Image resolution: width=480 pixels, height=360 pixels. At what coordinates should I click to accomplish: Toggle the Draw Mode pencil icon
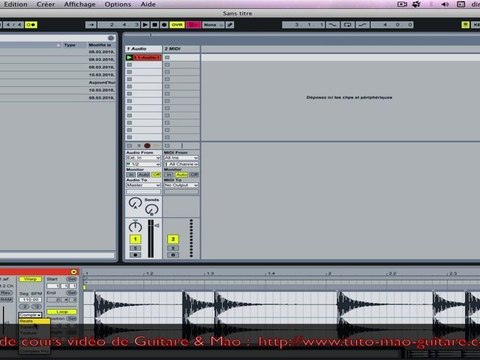point(230,25)
